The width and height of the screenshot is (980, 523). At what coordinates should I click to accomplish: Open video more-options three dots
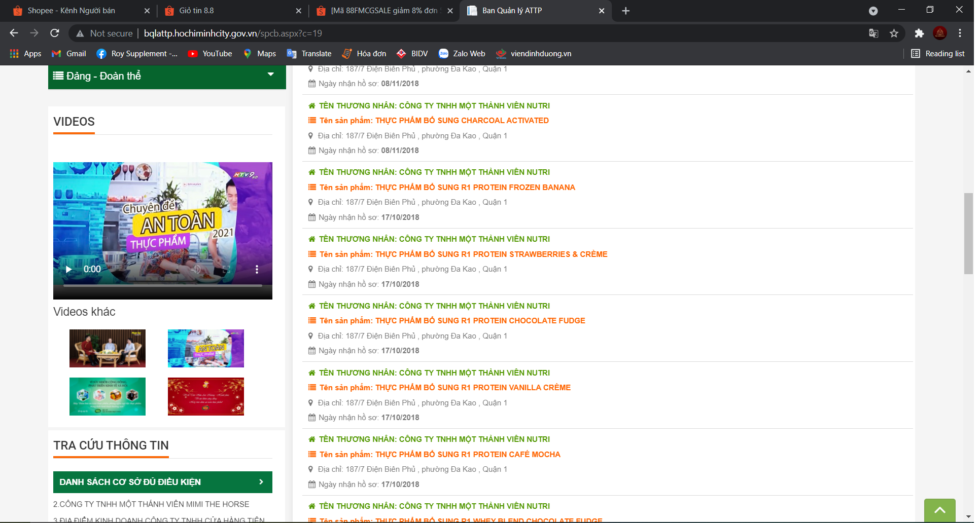click(257, 269)
